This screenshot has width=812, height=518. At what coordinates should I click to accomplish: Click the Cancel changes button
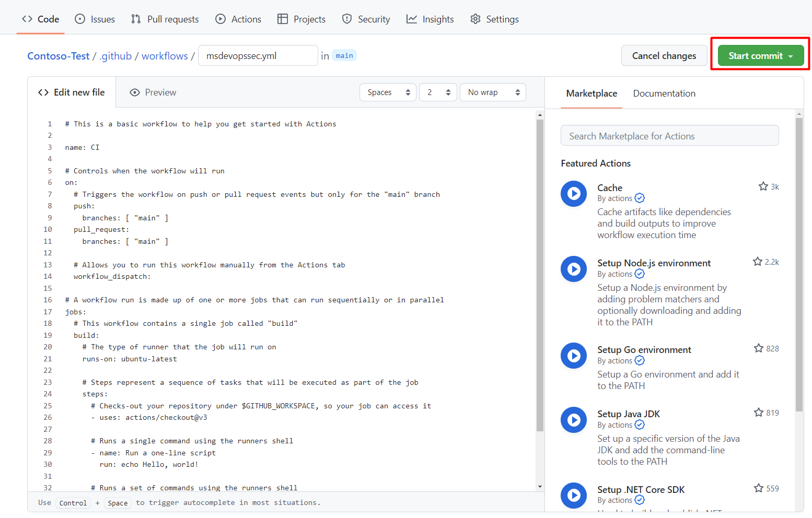[x=664, y=55]
